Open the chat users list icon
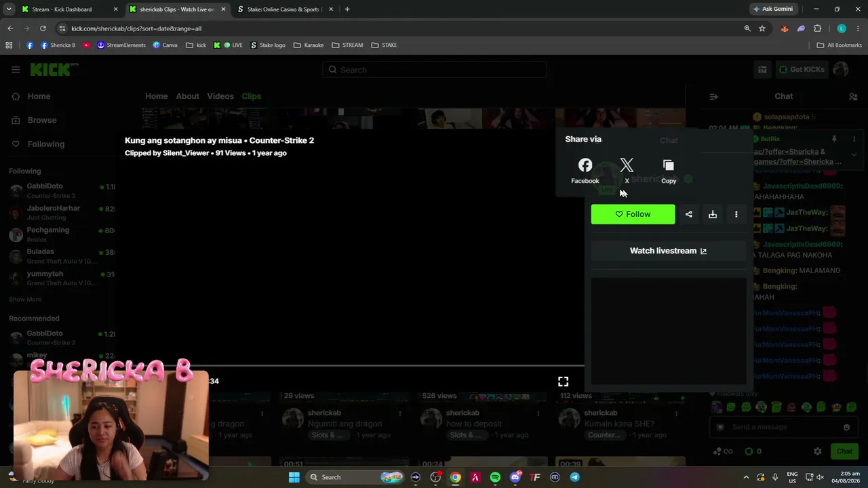The width and height of the screenshot is (868, 488). pos(853,96)
